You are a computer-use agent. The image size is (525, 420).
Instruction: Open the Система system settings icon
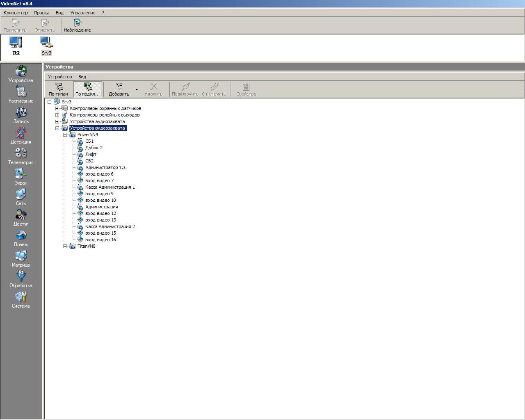pos(21,299)
